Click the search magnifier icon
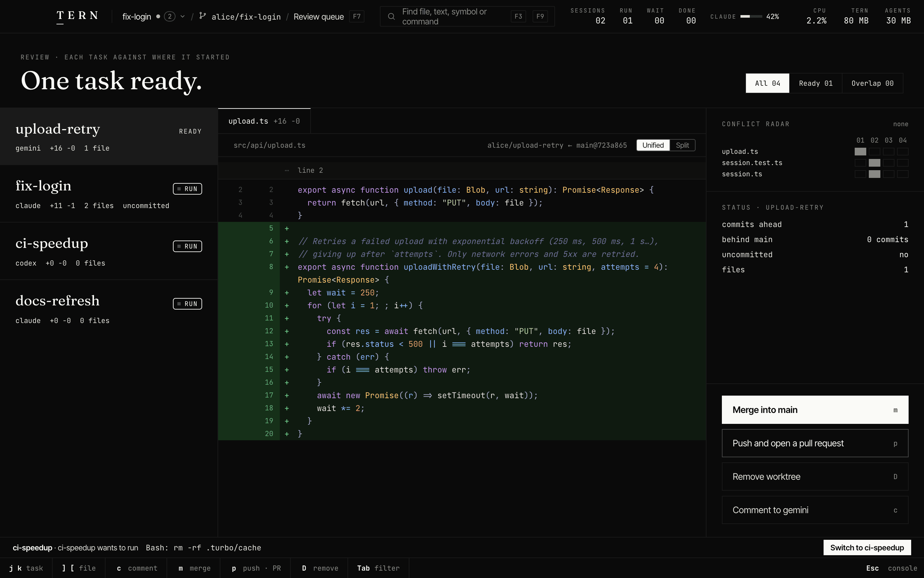This screenshot has height=578, width=924. [391, 16]
